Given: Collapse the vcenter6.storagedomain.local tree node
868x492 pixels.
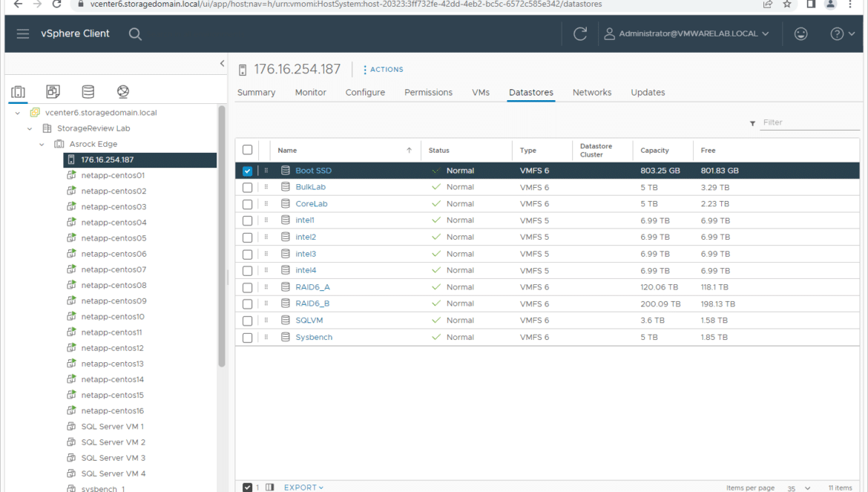Looking at the screenshot, I should pos(18,113).
